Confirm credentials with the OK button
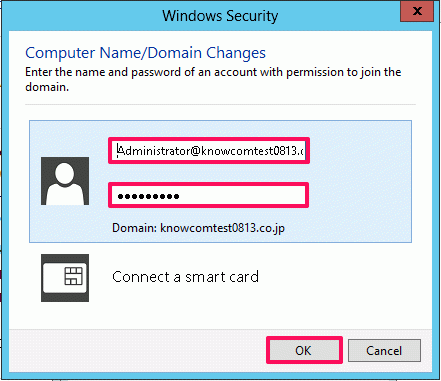 [x=304, y=350]
